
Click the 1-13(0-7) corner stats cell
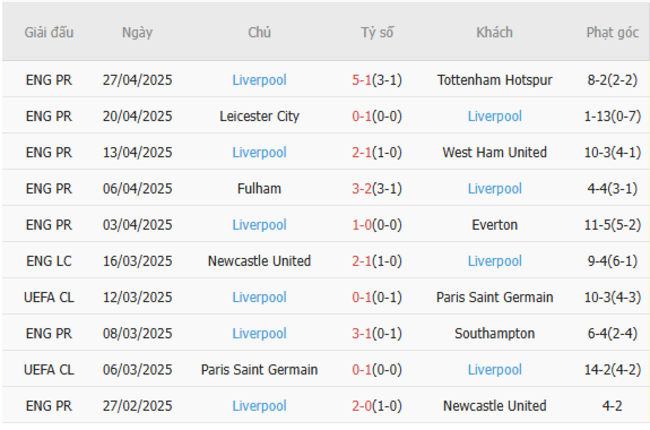pyautogui.click(x=612, y=116)
